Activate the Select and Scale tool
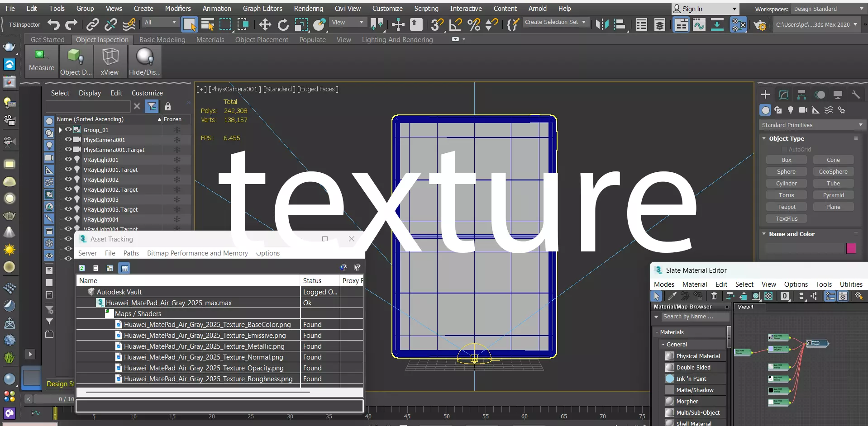868x426 pixels. (301, 24)
